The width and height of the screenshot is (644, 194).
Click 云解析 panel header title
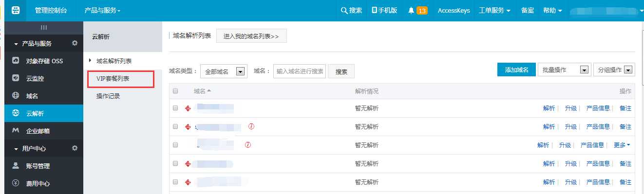point(101,36)
